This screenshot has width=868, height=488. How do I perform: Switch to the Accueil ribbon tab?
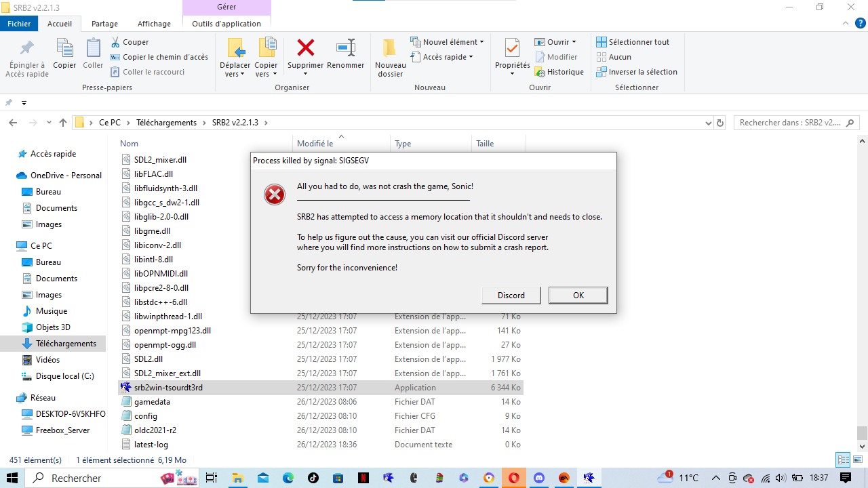point(60,24)
